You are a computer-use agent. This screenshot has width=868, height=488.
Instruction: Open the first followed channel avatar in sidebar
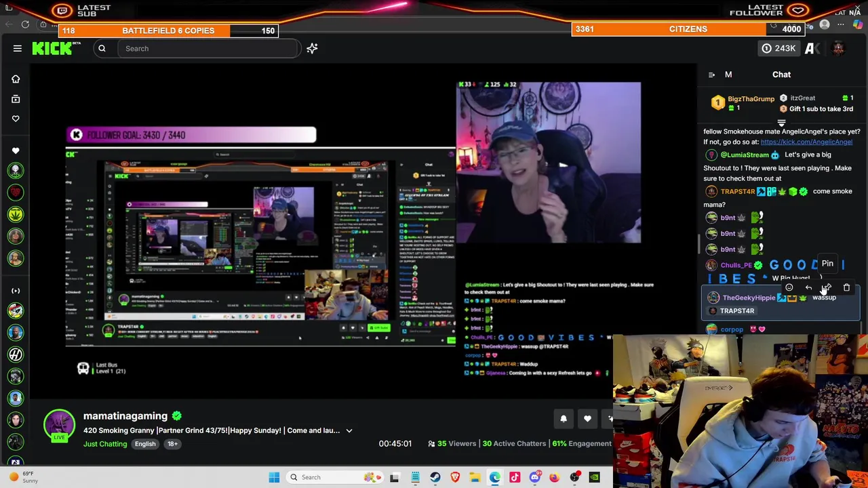(x=16, y=170)
